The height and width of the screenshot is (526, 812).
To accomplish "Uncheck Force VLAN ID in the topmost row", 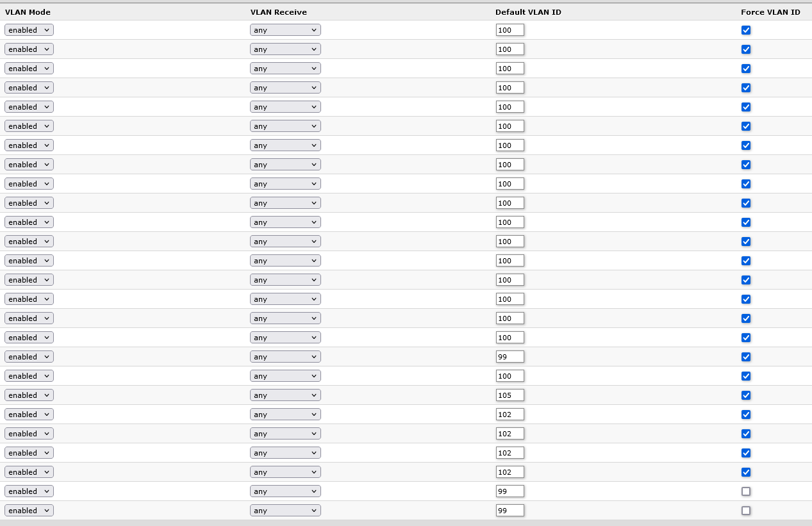I will (x=746, y=30).
